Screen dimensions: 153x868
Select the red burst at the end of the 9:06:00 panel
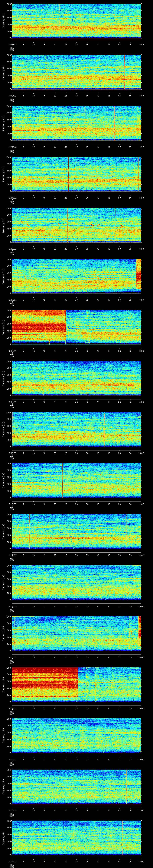139,274
